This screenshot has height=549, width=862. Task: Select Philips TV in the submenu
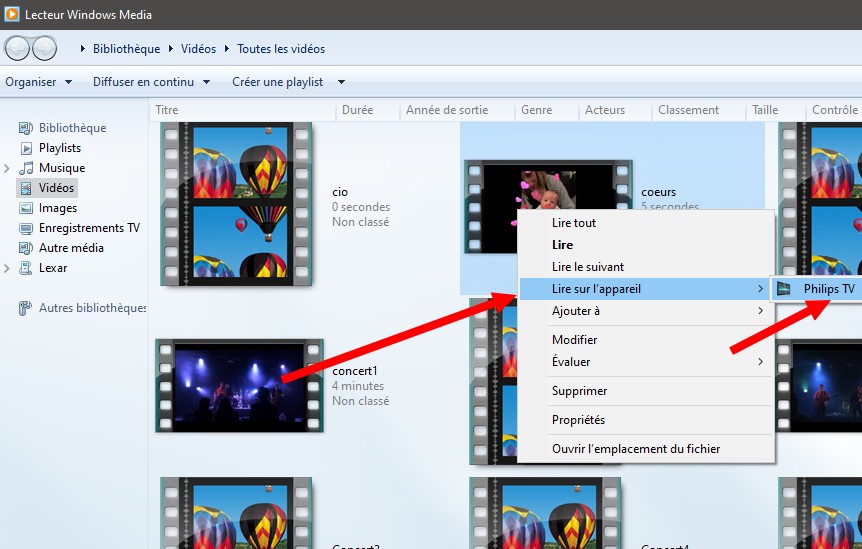pos(817,289)
